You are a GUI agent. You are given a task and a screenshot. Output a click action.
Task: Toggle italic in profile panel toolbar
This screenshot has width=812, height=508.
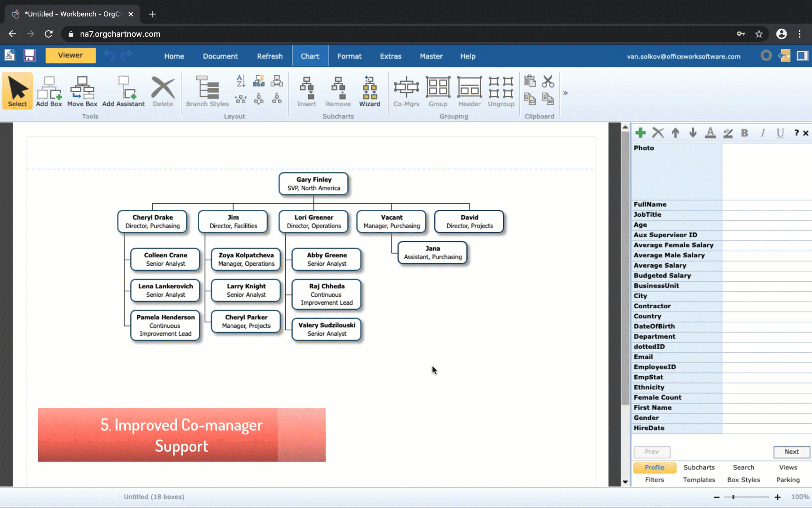[x=762, y=133]
